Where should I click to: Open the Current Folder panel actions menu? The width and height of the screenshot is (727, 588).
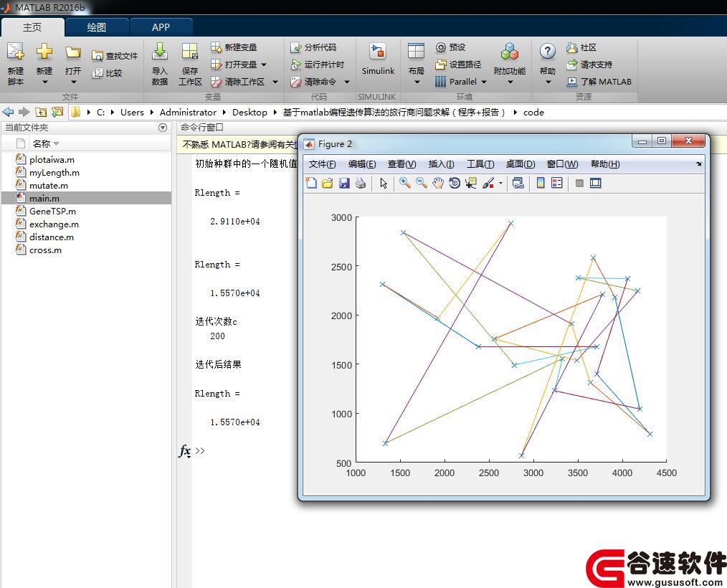[x=163, y=128]
